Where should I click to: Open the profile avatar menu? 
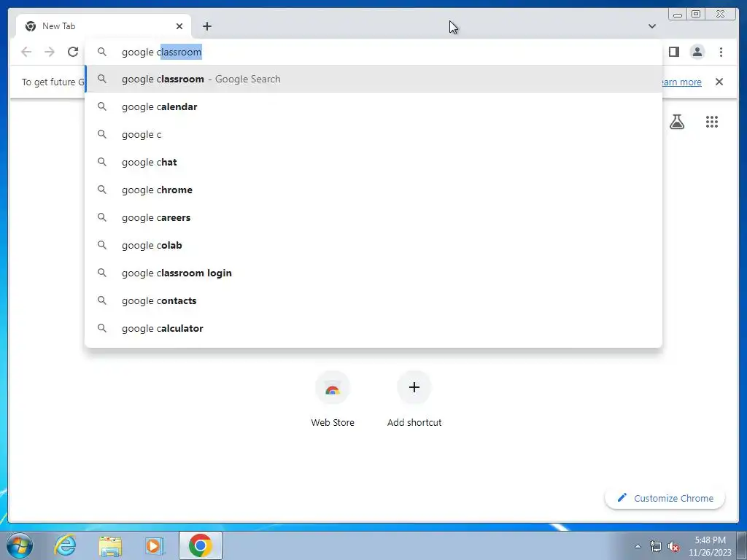pyautogui.click(x=697, y=52)
